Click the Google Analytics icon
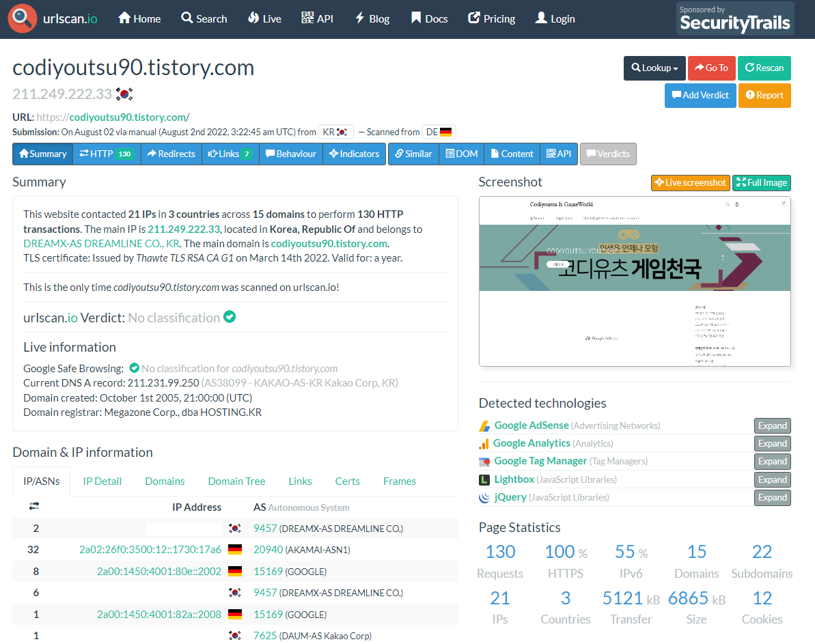This screenshot has height=644, width=815. click(484, 444)
